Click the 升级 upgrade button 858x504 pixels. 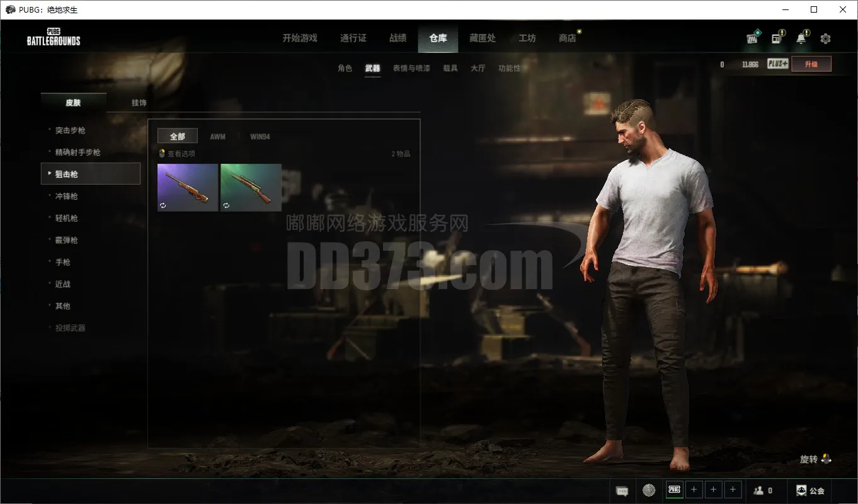(811, 64)
